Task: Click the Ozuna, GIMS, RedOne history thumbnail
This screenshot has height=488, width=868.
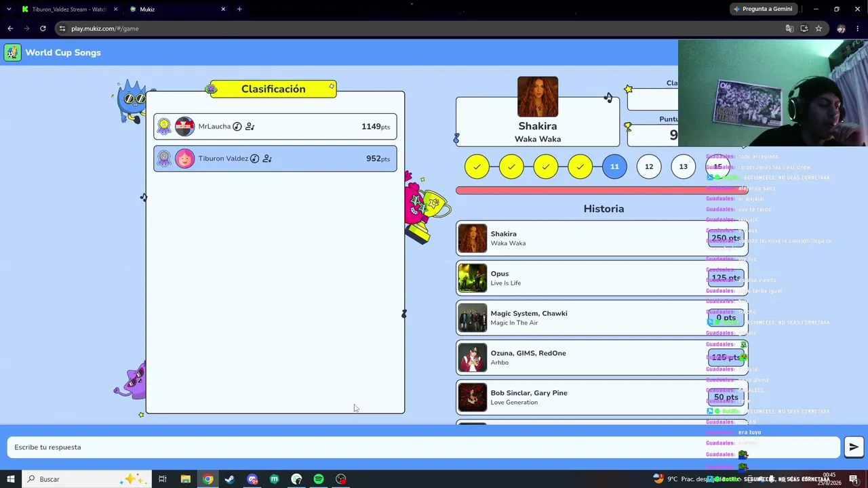Action: (x=473, y=358)
